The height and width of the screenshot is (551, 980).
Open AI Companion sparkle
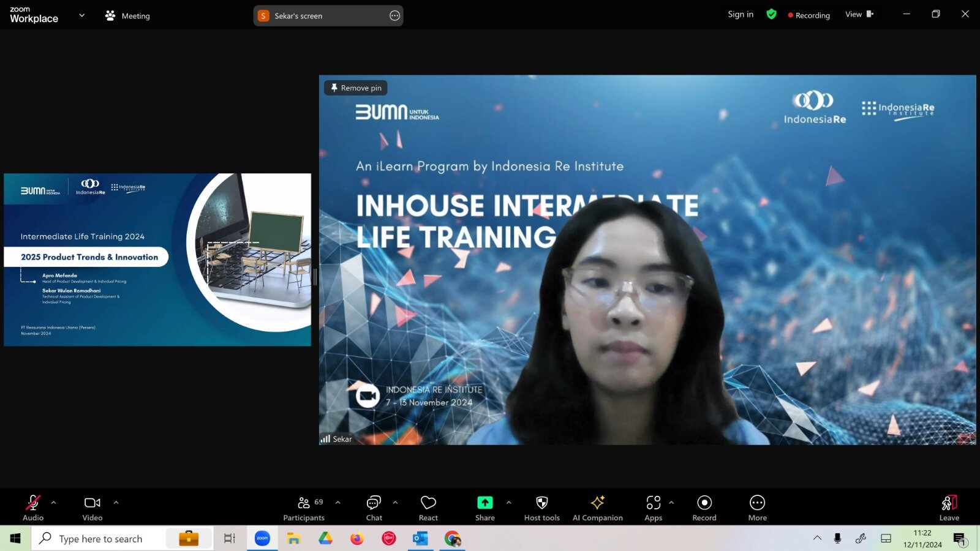click(598, 508)
